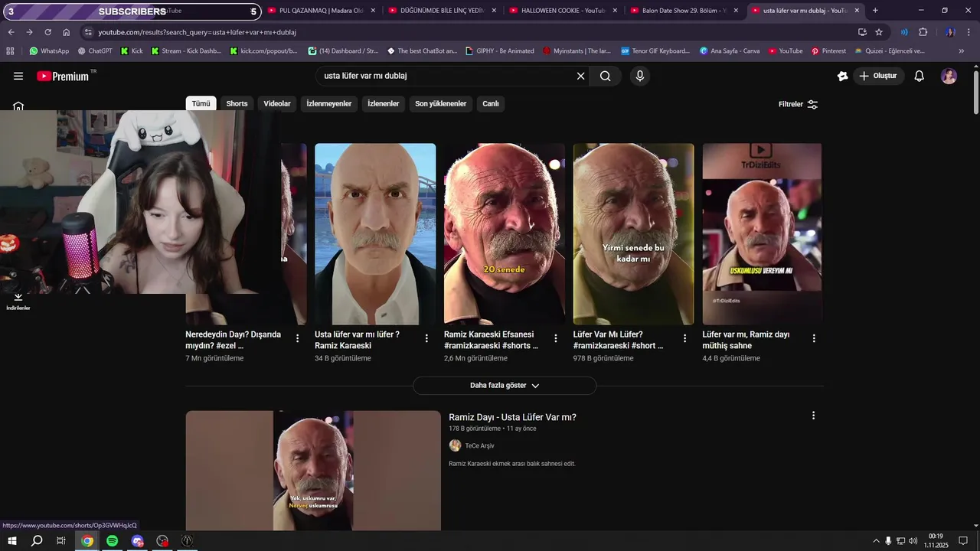
Task: Open the Windows Start menu
Action: (x=11, y=540)
